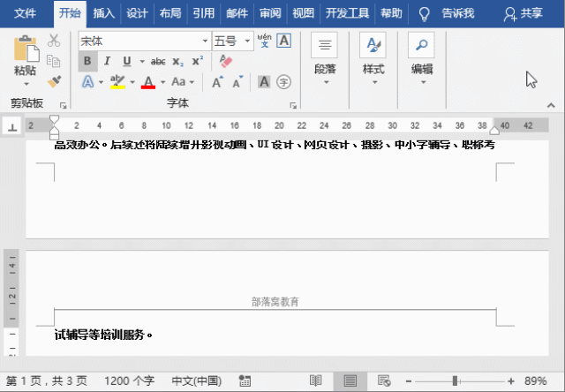
Task: Open Font dialog launcher
Action: 293,105
